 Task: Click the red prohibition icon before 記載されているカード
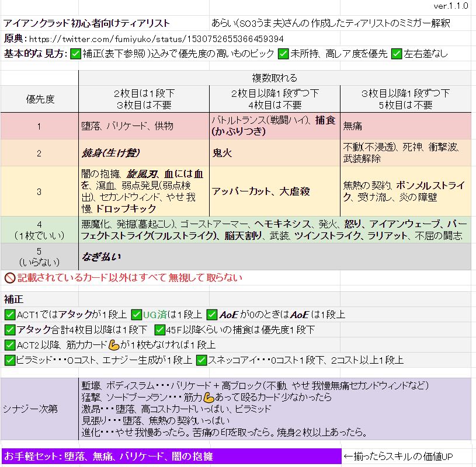9,278
